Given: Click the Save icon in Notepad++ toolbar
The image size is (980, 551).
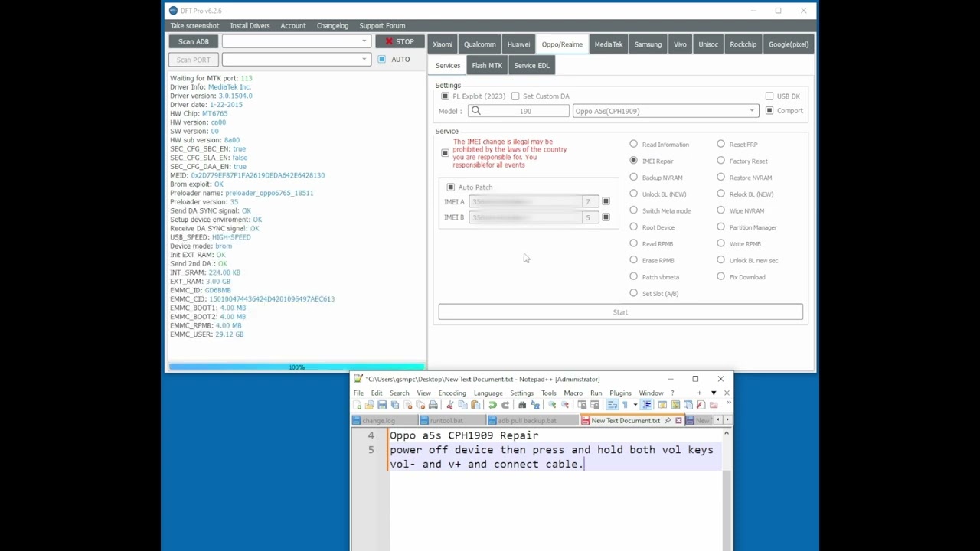Looking at the screenshot, I should pos(382,405).
